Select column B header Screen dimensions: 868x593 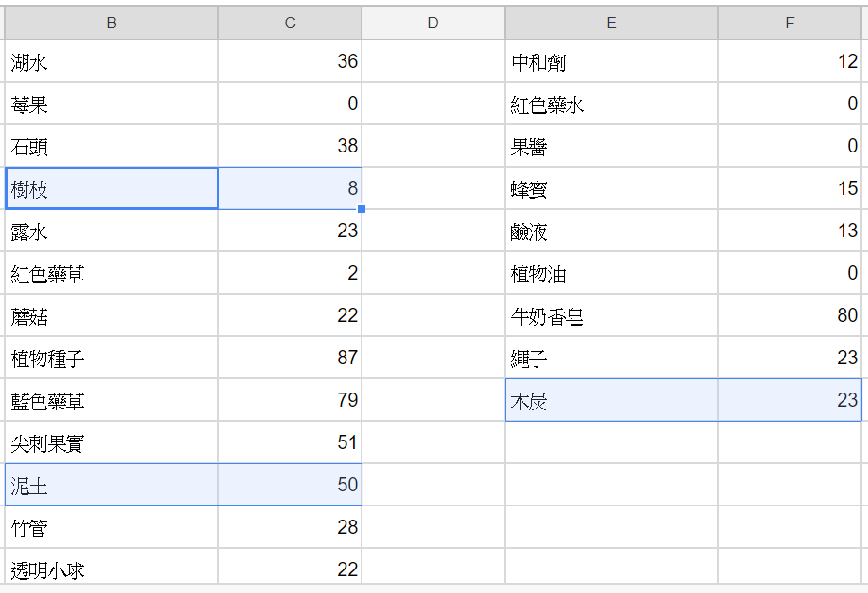tap(111, 23)
